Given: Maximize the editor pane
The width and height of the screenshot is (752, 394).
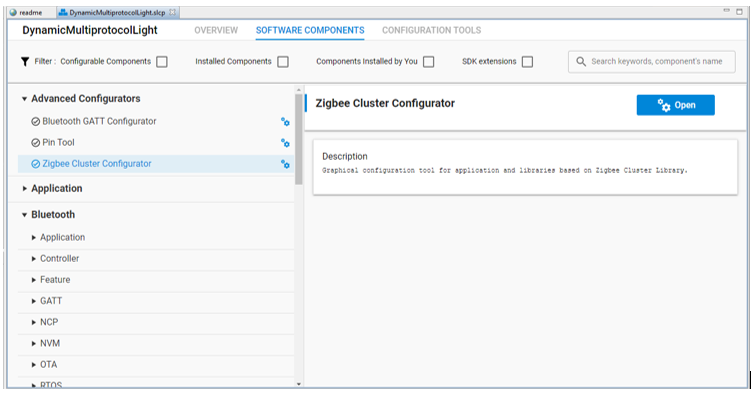Looking at the screenshot, I should click(x=740, y=11).
